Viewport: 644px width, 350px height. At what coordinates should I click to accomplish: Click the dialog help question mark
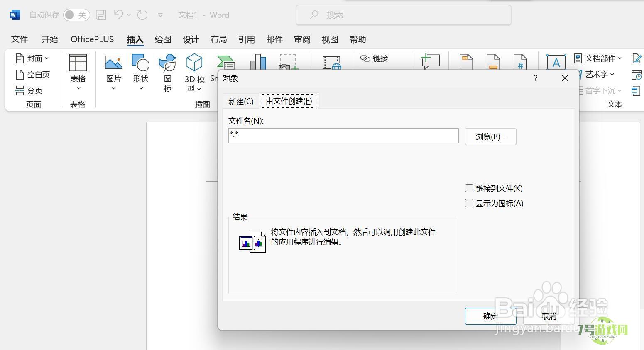click(x=536, y=78)
